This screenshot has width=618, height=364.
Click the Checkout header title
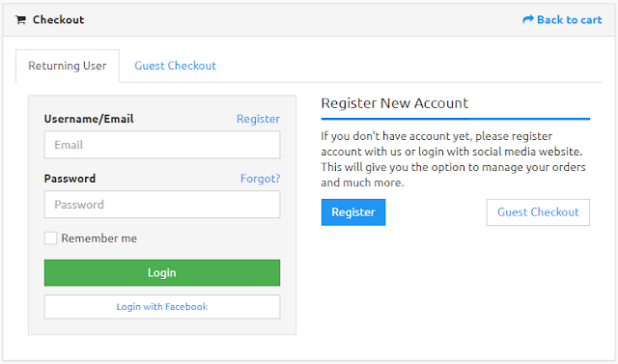pyautogui.click(x=58, y=19)
